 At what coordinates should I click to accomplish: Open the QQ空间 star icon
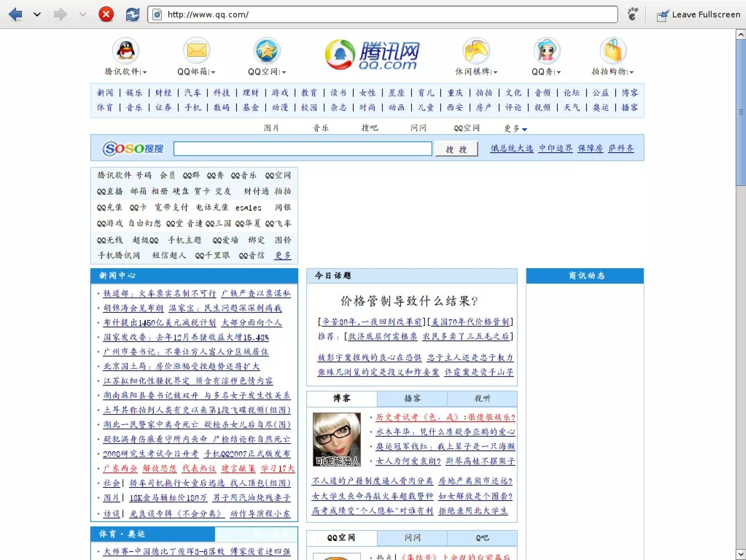point(267,51)
